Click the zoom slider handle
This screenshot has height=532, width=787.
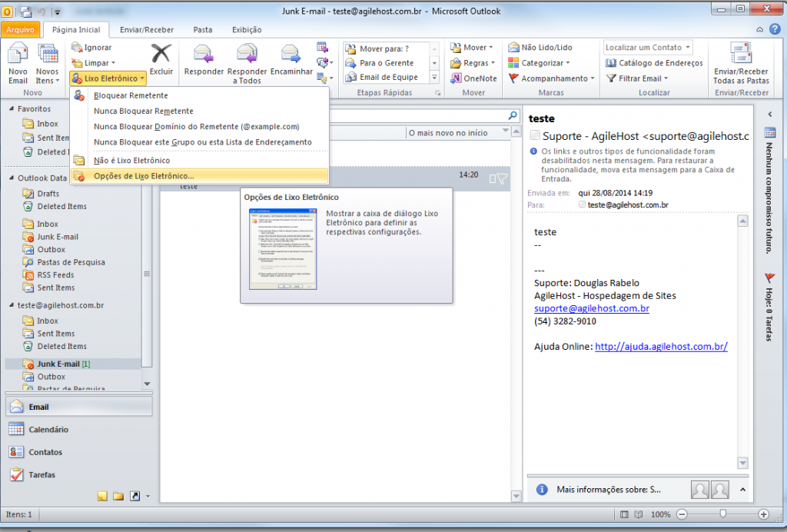pyautogui.click(x=722, y=514)
